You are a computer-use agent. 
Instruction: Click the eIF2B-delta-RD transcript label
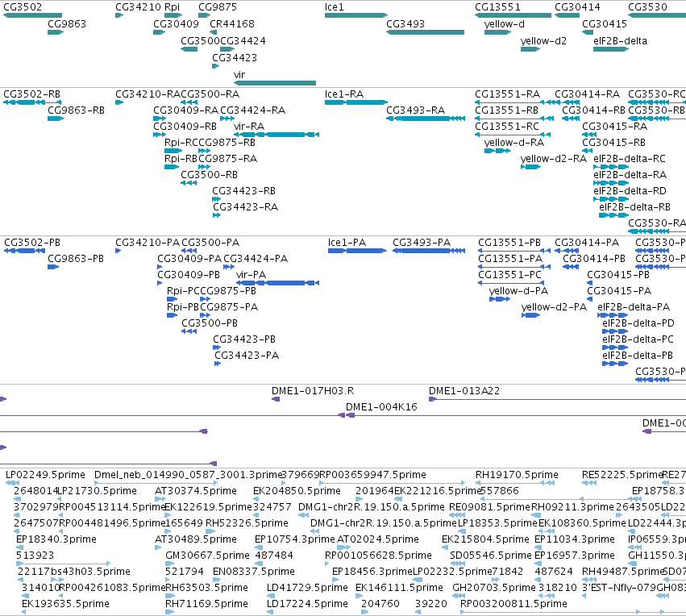[x=630, y=191]
